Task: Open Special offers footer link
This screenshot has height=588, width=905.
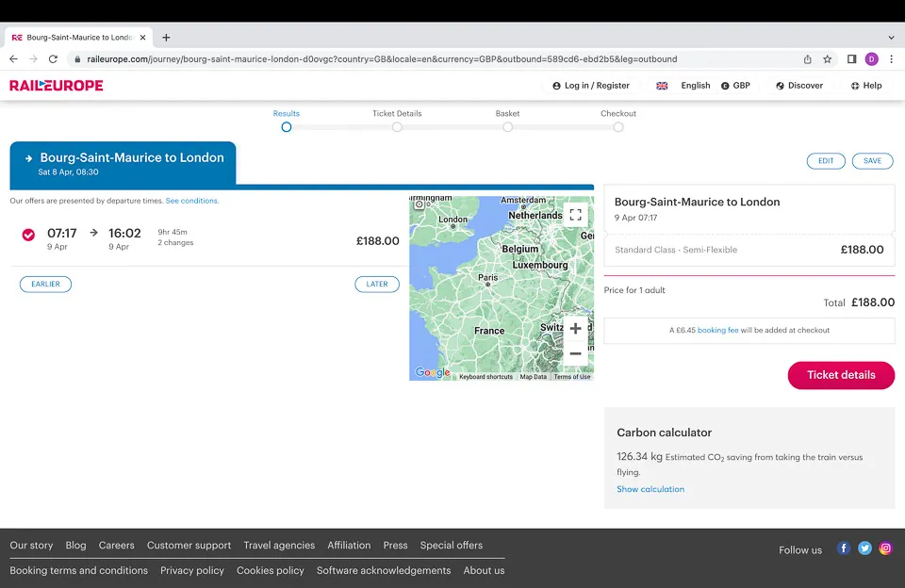Action: (x=452, y=546)
